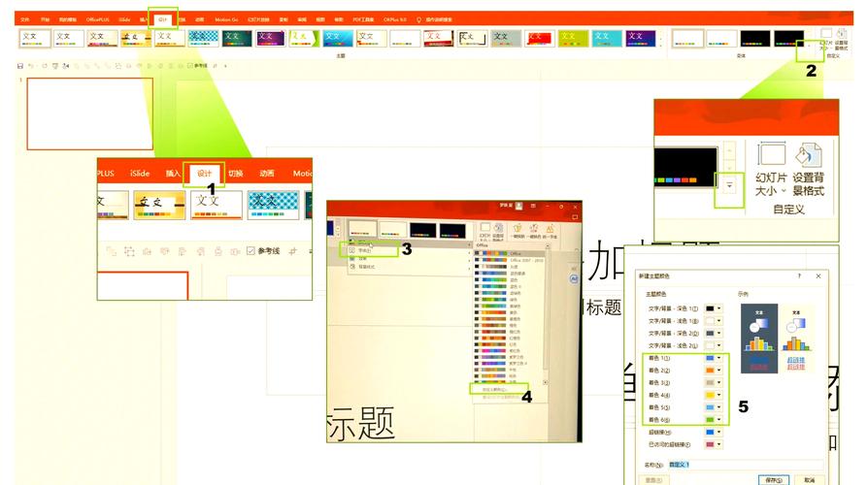
Task: Click the 保存 button in the theme colors dialog
Action: click(x=774, y=479)
